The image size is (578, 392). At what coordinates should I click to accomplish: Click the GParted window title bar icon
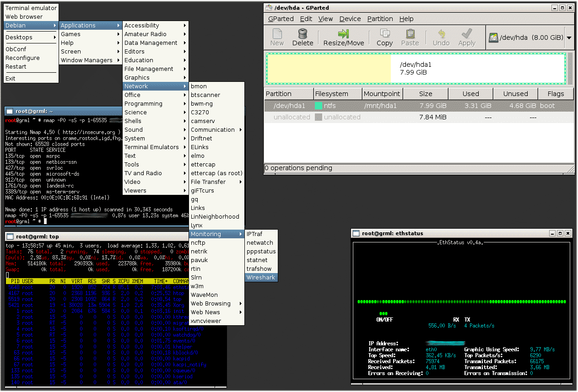(x=269, y=8)
